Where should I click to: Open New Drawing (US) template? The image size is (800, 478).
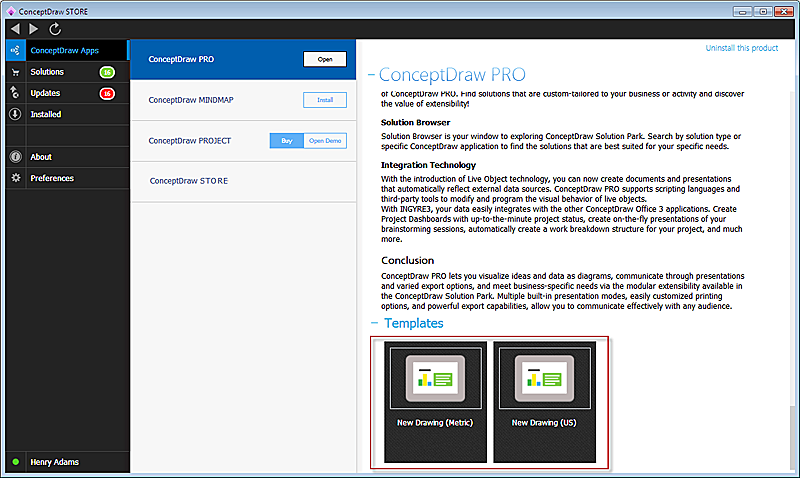(x=544, y=402)
